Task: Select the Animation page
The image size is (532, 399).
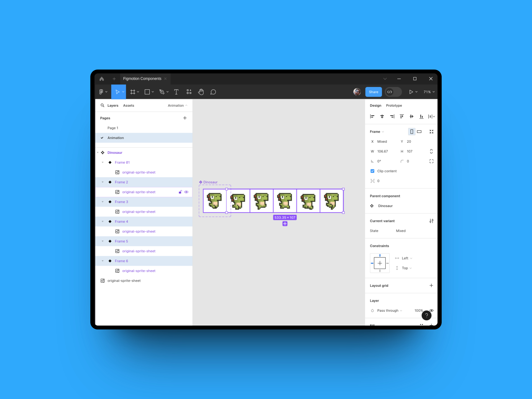Action: (x=116, y=138)
